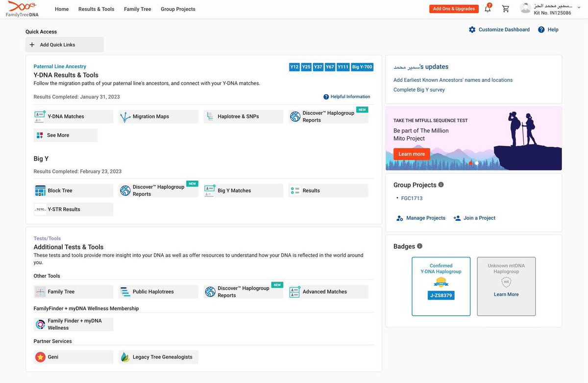Click the FamilyTreeDNA logo

coord(22,9)
